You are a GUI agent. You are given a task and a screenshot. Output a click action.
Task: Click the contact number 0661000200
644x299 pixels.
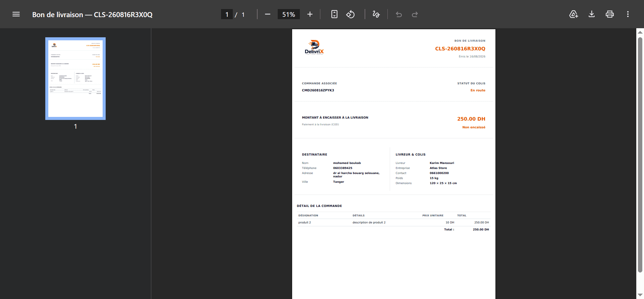coord(439,173)
